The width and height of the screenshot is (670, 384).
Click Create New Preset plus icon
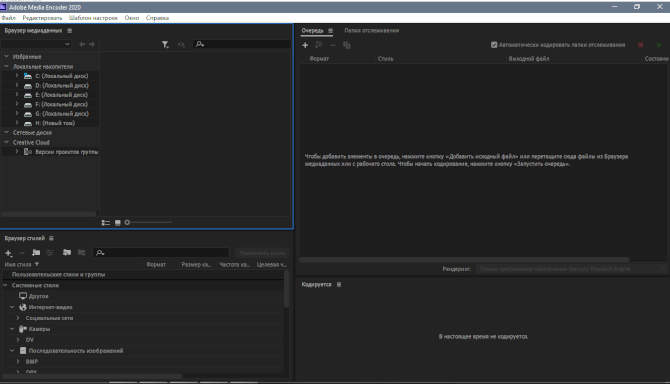tap(8, 253)
